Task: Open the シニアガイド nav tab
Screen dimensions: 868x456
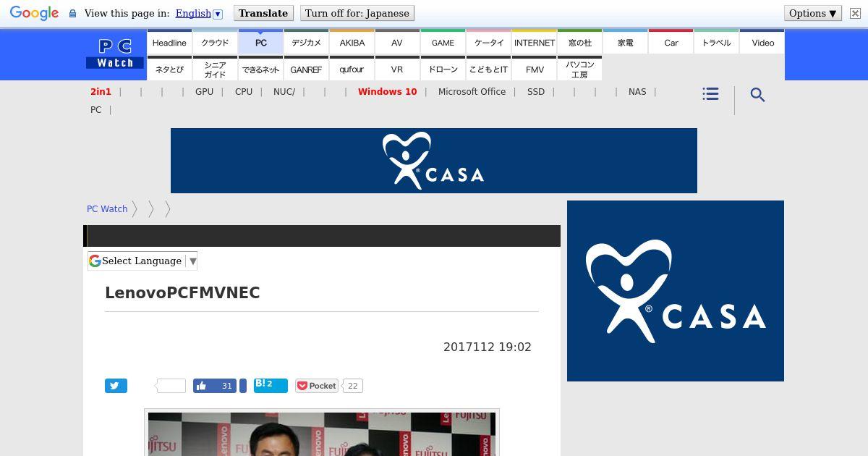Action: click(215, 69)
